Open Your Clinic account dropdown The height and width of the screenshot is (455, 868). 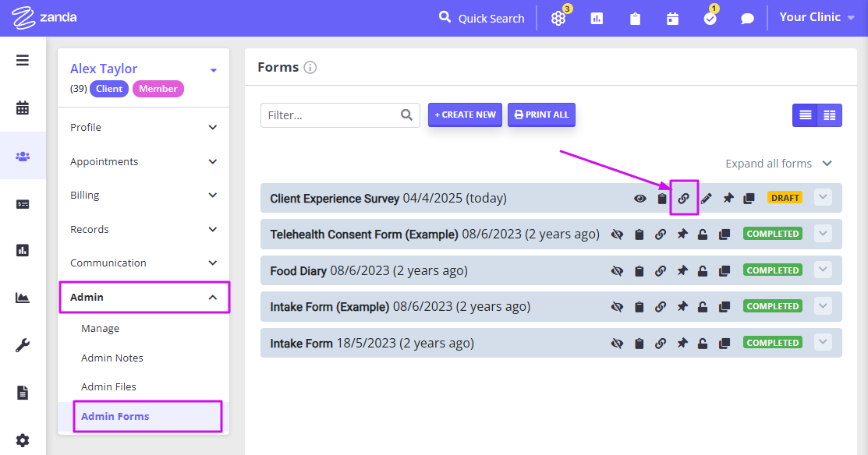[x=817, y=17]
